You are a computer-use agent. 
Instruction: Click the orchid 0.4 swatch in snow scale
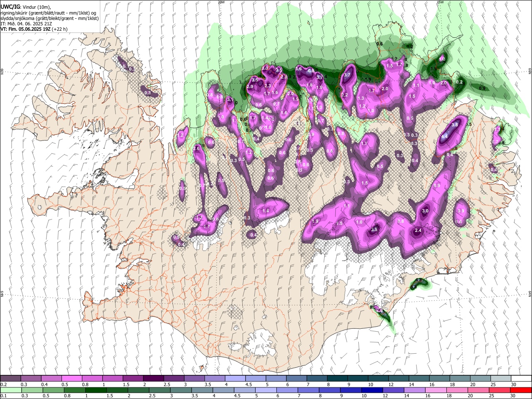tap(52, 378)
